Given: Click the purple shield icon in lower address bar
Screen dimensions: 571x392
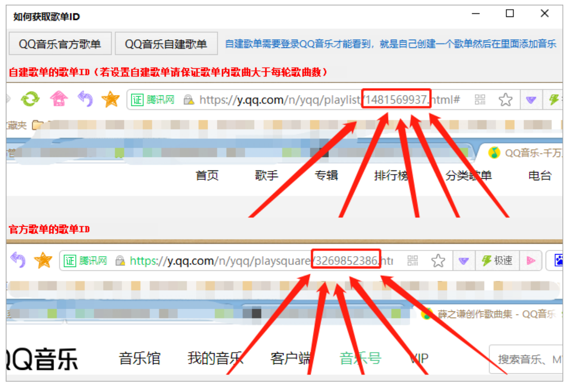Looking at the screenshot, I should tap(464, 260).
